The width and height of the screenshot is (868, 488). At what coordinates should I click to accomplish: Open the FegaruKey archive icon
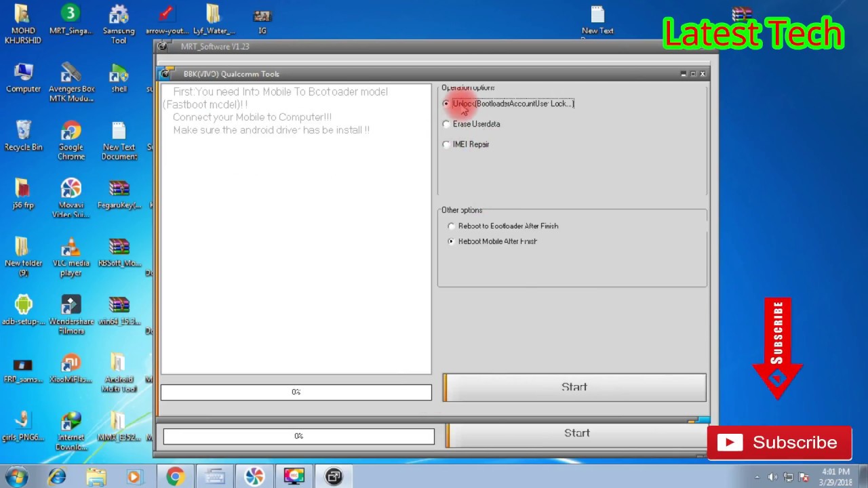pyautogui.click(x=119, y=195)
